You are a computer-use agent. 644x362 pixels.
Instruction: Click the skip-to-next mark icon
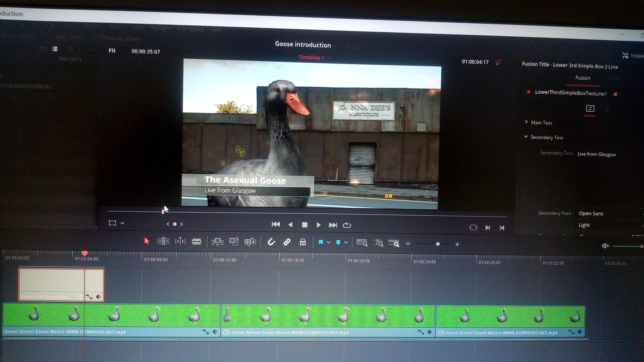(x=487, y=228)
